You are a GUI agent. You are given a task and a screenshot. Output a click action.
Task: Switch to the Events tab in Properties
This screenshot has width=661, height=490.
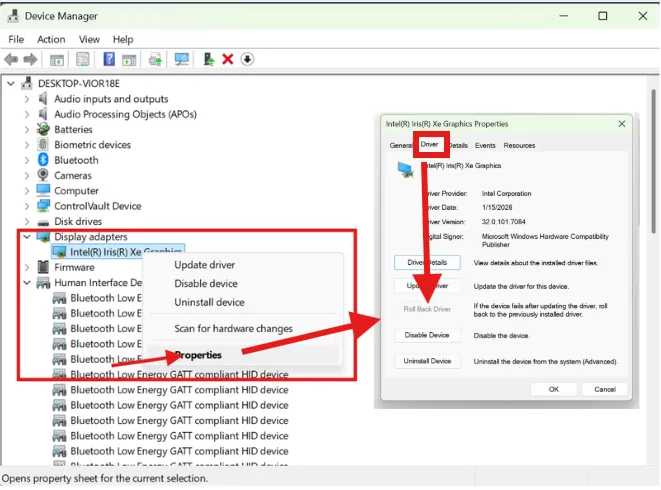(x=485, y=145)
